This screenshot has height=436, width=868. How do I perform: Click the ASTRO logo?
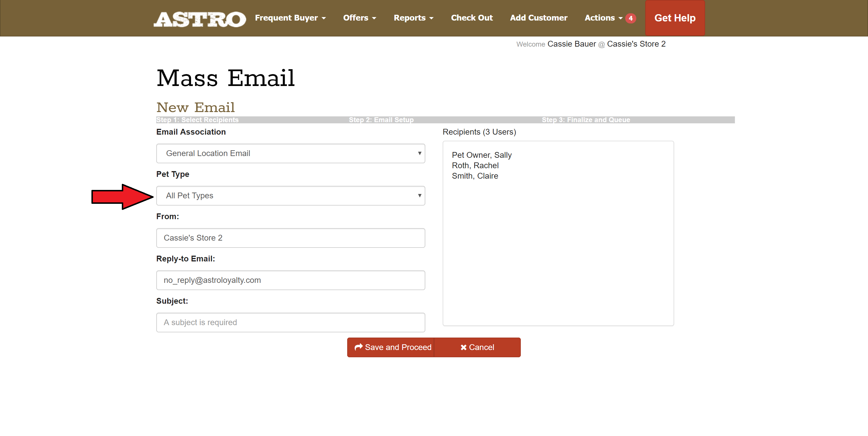(x=200, y=19)
